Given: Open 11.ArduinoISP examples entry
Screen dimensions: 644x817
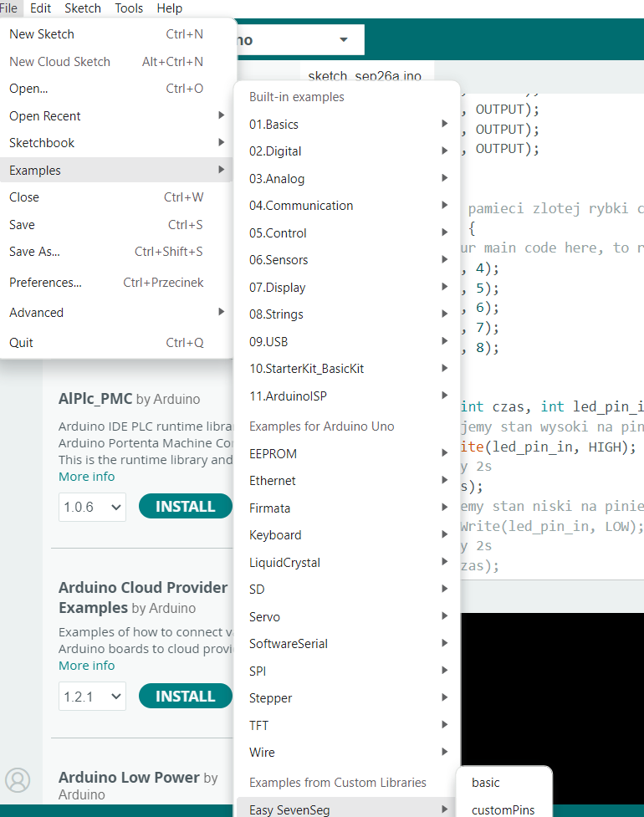Looking at the screenshot, I should tap(348, 396).
